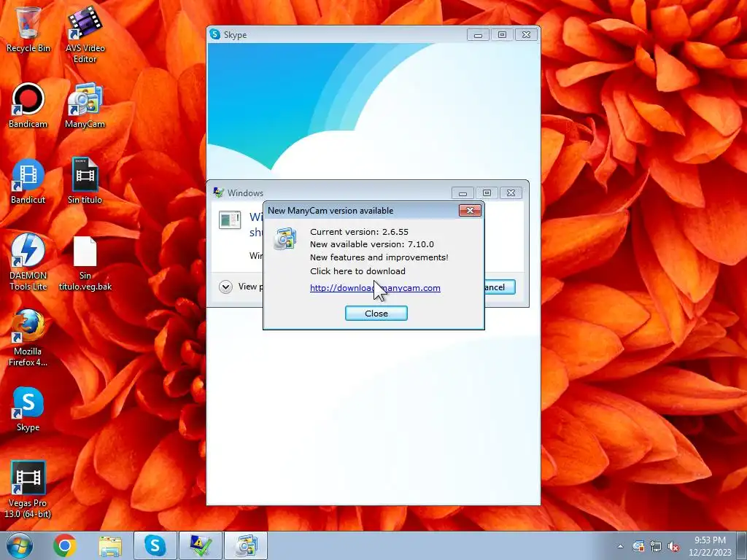The height and width of the screenshot is (560, 747).
Task: Show hidden system tray icons
Action: [620, 546]
